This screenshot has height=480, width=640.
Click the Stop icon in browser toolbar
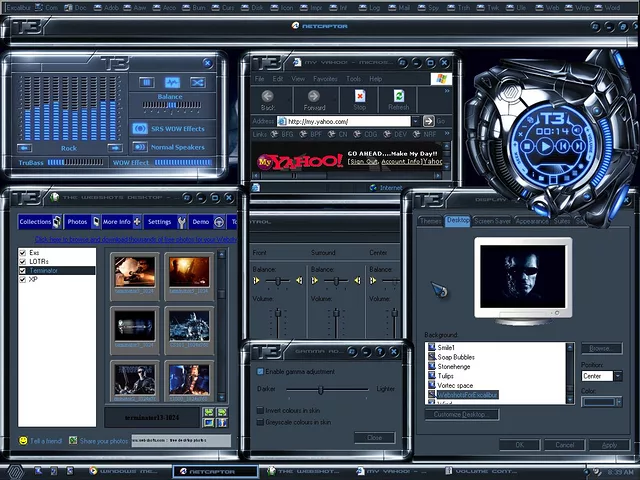(x=359, y=98)
